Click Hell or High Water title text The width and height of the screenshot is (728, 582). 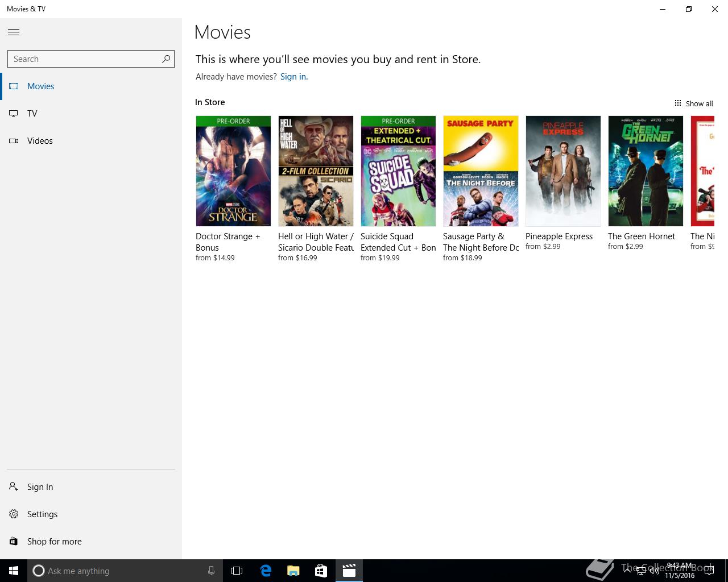(x=316, y=242)
